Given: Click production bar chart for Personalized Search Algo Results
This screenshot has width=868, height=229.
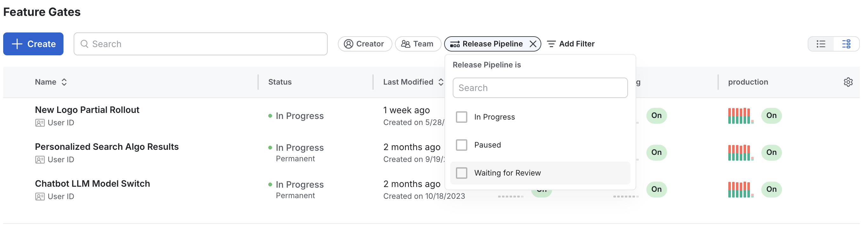Looking at the screenshot, I should tap(740, 153).
